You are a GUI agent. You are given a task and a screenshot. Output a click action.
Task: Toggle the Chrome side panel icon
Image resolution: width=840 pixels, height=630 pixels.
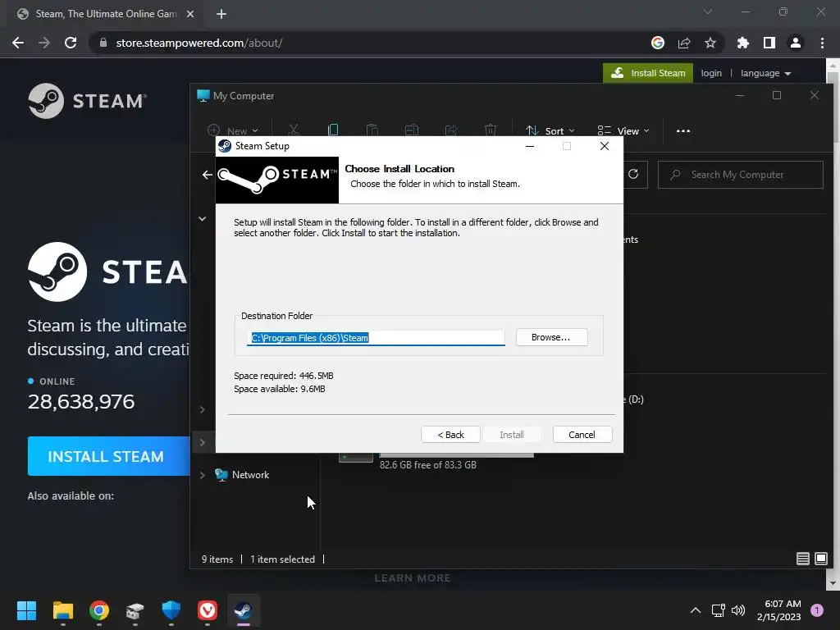click(x=769, y=43)
